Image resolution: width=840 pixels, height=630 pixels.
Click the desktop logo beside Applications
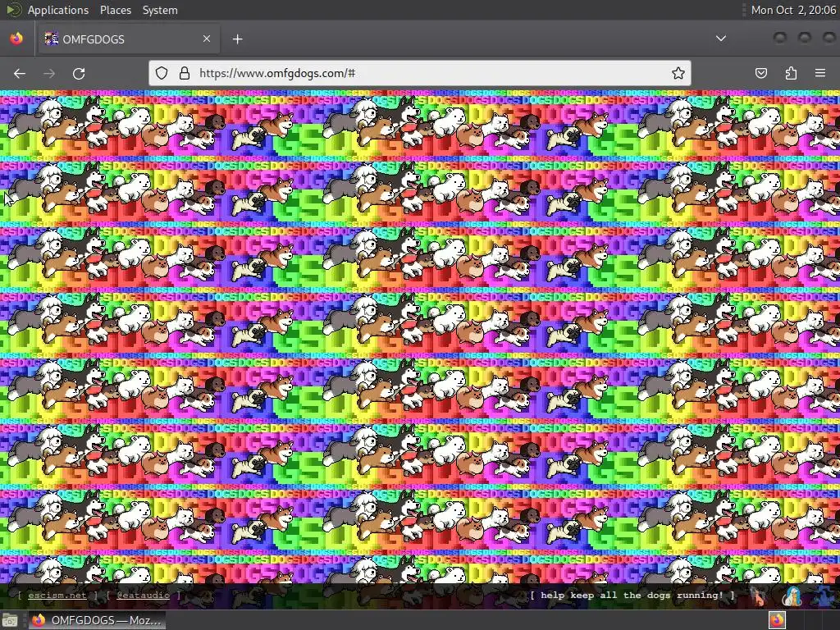tap(13, 10)
